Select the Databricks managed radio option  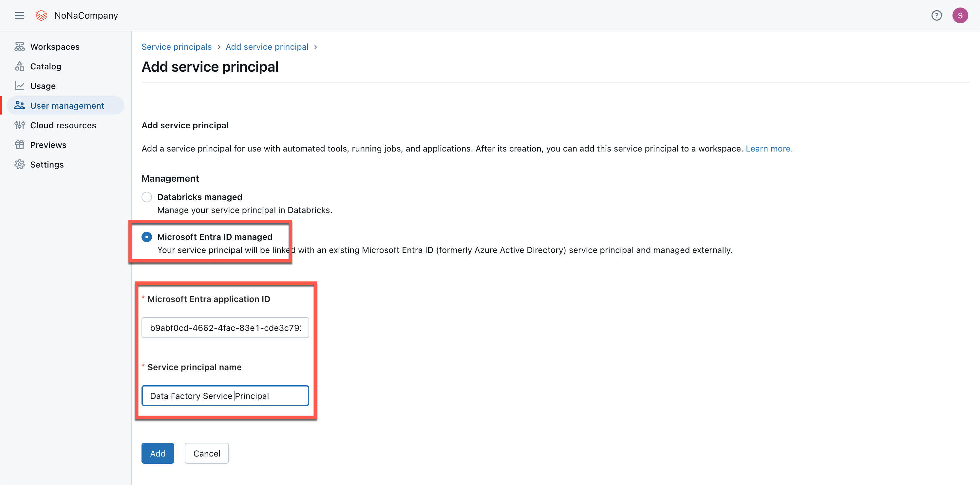146,197
